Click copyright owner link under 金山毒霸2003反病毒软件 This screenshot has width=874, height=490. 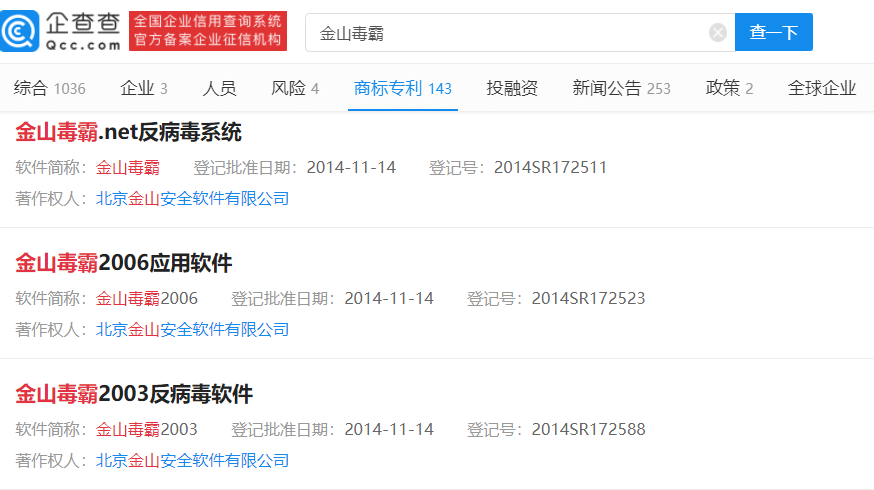click(192, 461)
